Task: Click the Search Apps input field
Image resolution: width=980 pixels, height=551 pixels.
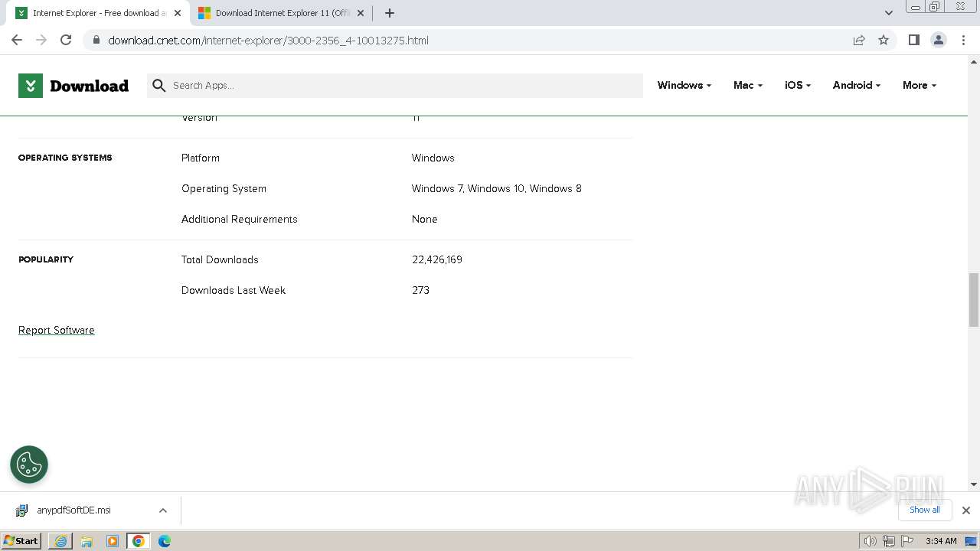Action: pyautogui.click(x=395, y=86)
